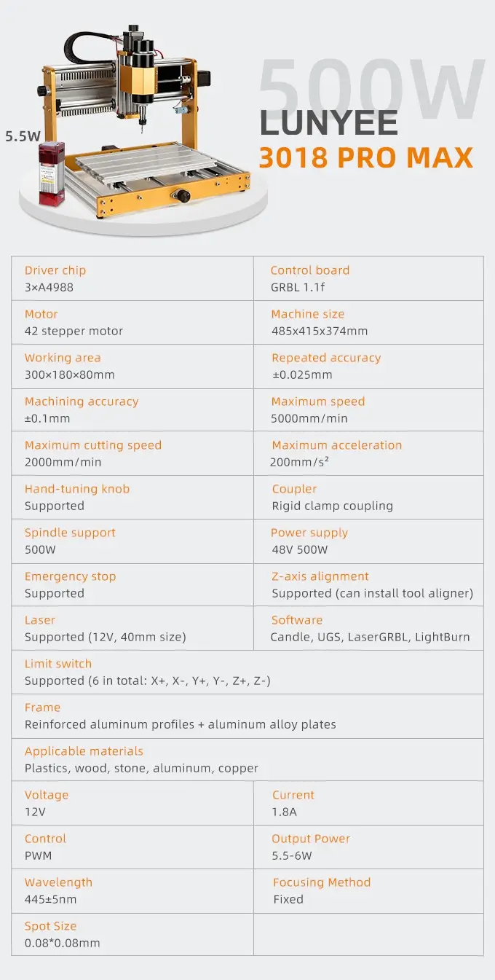Select the Maximum cutting speed row
This screenshot has width=495, height=980.
(x=132, y=453)
